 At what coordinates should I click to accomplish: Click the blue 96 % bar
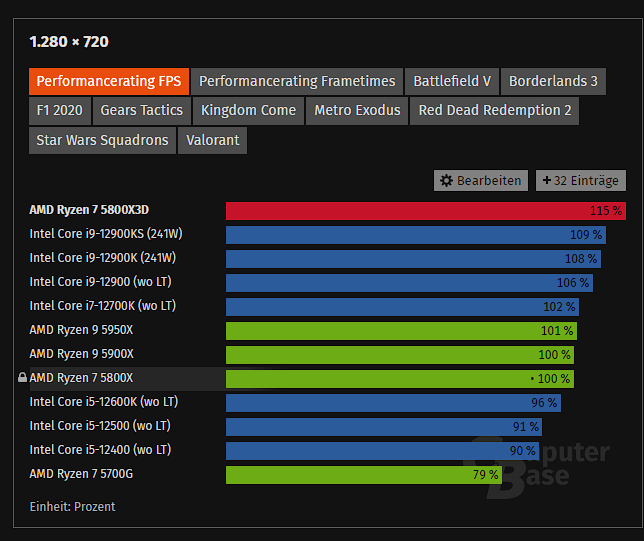393,403
